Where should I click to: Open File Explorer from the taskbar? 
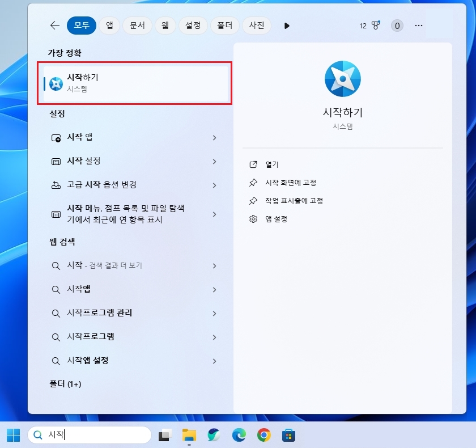click(x=189, y=436)
